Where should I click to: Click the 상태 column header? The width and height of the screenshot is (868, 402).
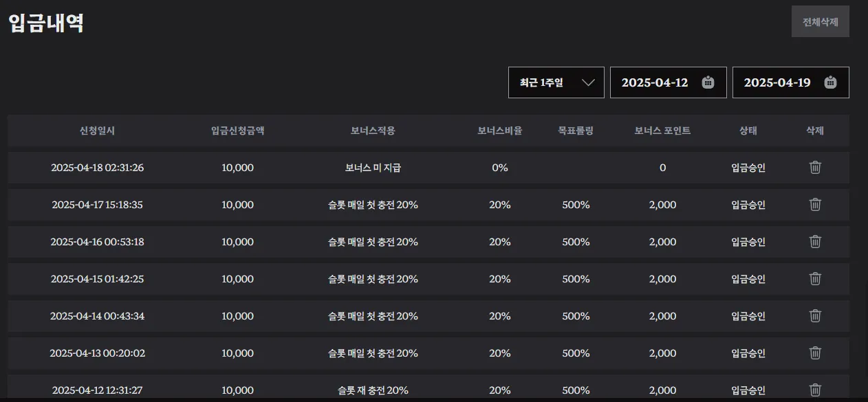[x=748, y=131]
